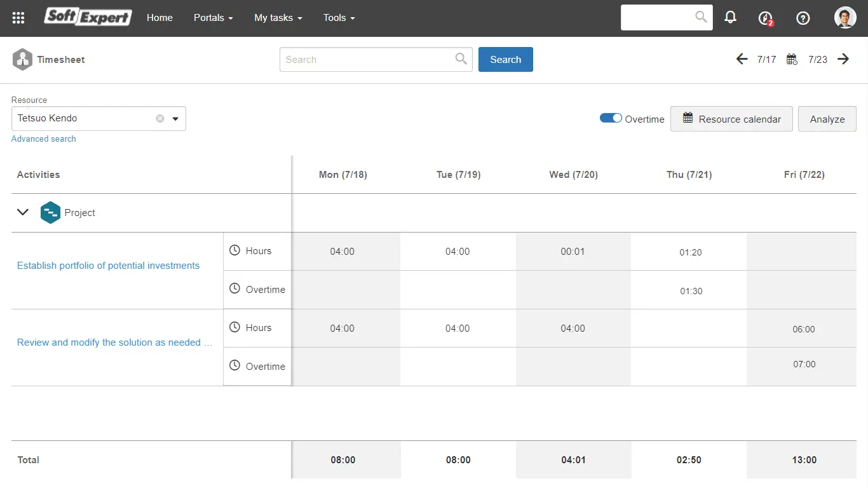
Task: Go to previous week with left arrow
Action: point(742,59)
